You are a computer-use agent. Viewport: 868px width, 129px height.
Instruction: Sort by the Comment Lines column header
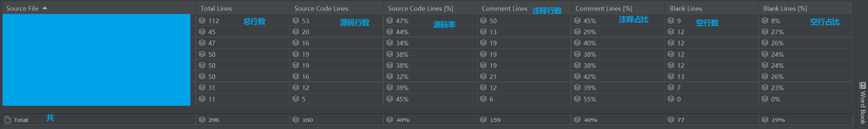(505, 8)
